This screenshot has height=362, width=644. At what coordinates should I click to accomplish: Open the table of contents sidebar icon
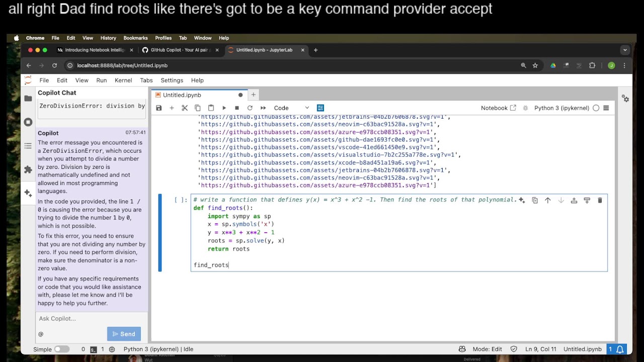(28, 146)
